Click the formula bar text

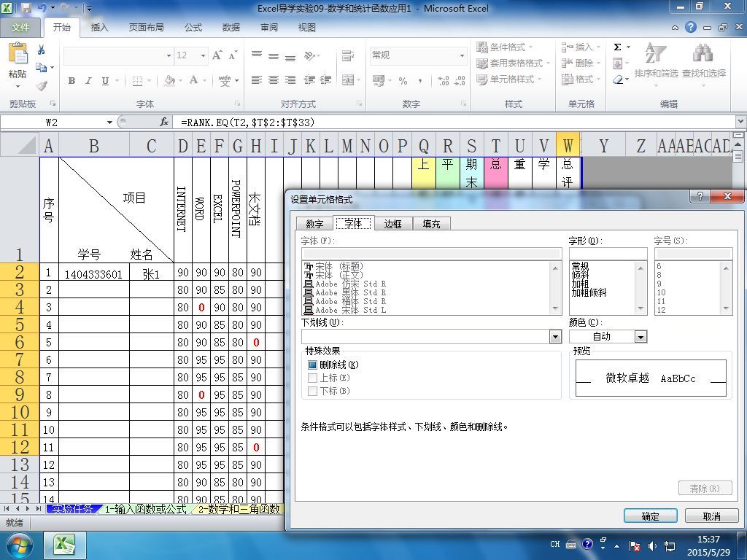pyautogui.click(x=248, y=122)
